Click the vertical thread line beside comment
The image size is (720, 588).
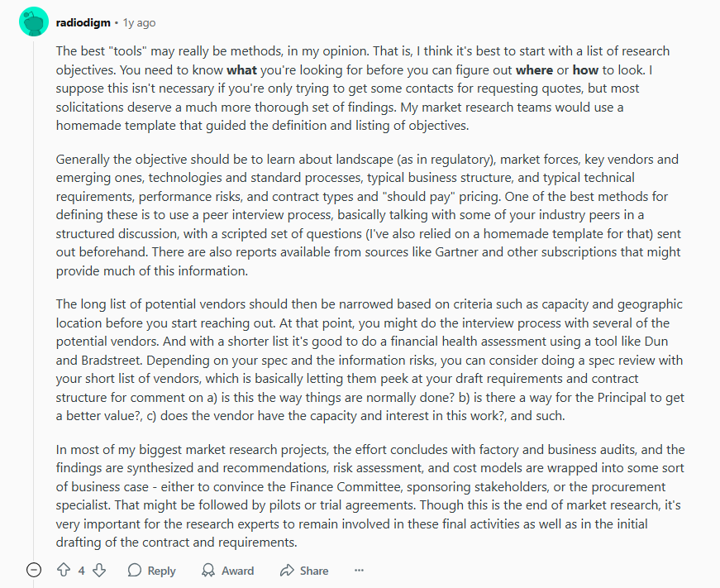(x=34, y=299)
